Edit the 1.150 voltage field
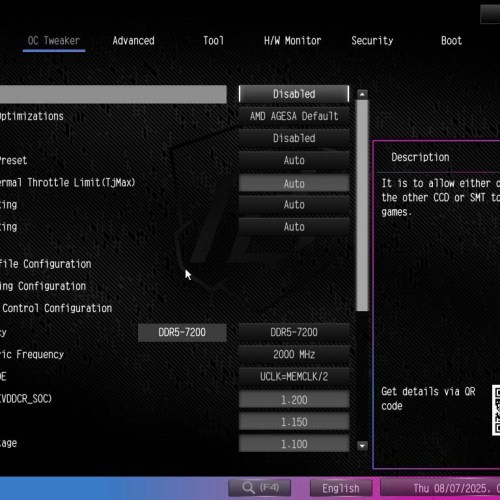Screen dimensions: 500x500 (x=294, y=422)
